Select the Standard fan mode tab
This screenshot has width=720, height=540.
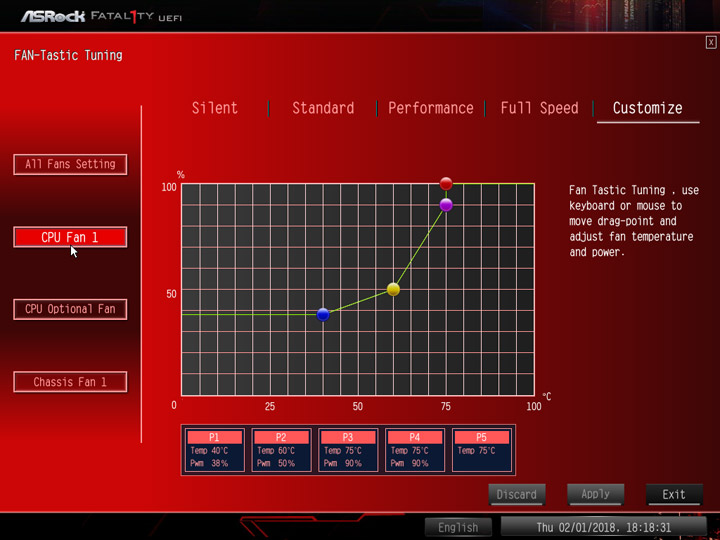(x=323, y=108)
